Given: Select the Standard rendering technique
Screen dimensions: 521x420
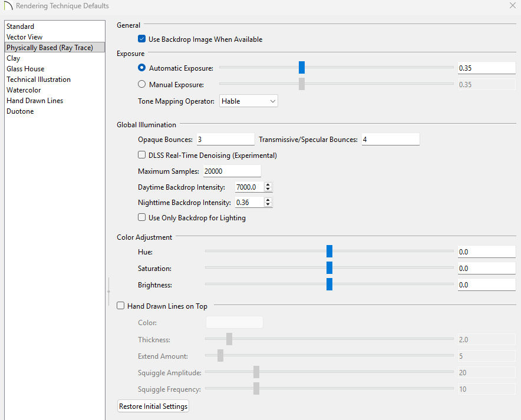Looking at the screenshot, I should pos(21,27).
